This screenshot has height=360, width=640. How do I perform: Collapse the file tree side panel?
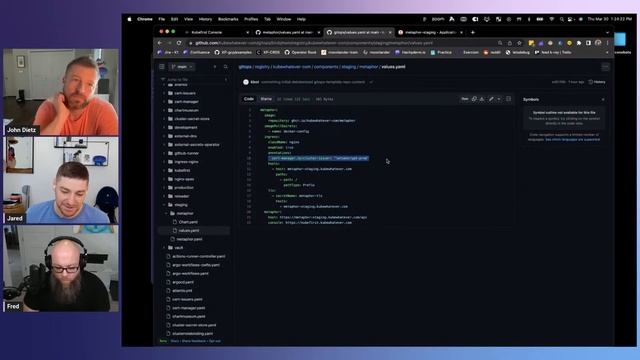162,67
